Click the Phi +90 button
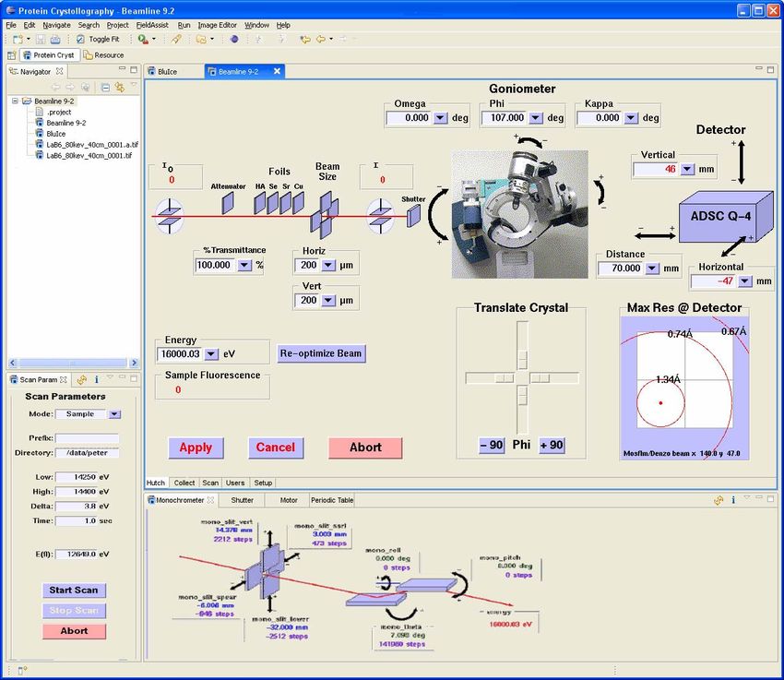This screenshot has width=784, height=680. [552, 445]
